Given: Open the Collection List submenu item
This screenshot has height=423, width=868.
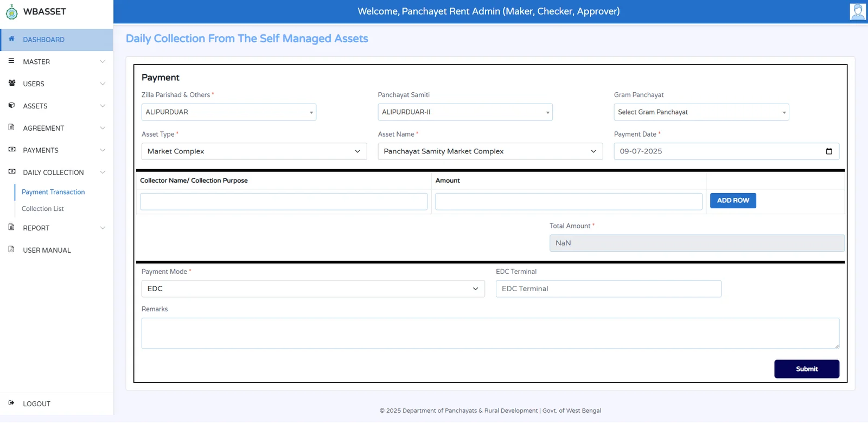Looking at the screenshot, I should [43, 209].
